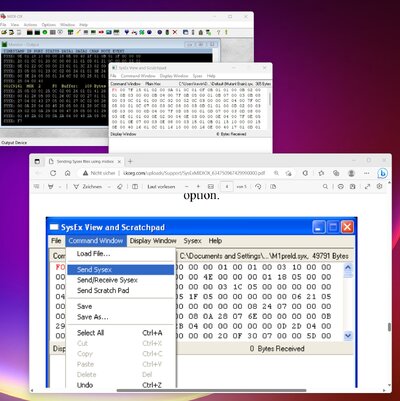
Task: Start Laut vorlesen read aloud
Action: pyautogui.click(x=161, y=186)
